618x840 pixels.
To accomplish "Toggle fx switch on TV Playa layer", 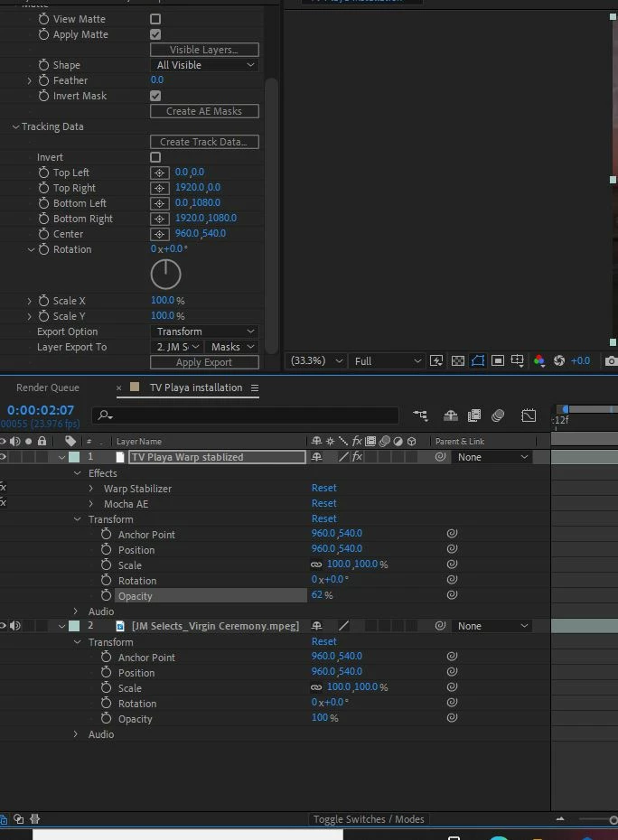I will tap(358, 457).
